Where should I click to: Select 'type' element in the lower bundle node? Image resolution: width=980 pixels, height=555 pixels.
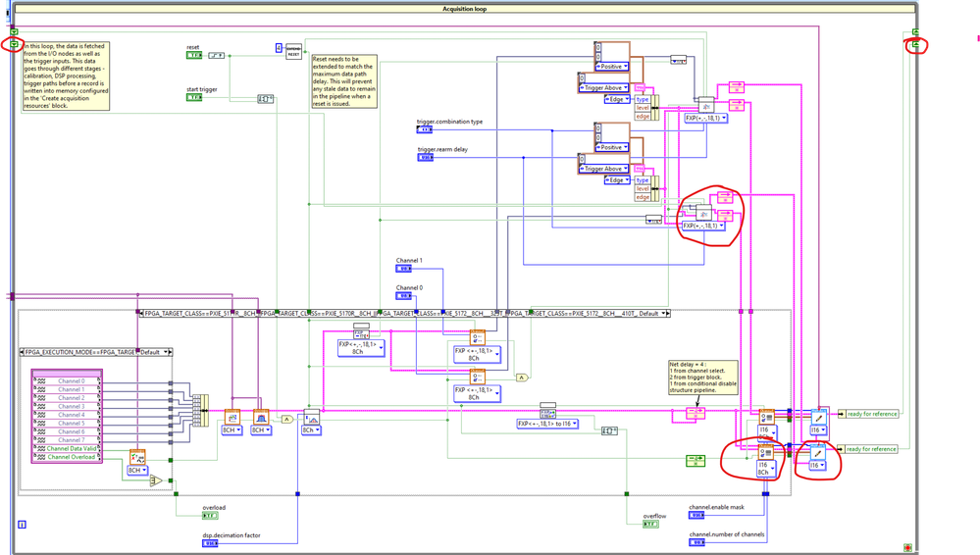pos(643,180)
